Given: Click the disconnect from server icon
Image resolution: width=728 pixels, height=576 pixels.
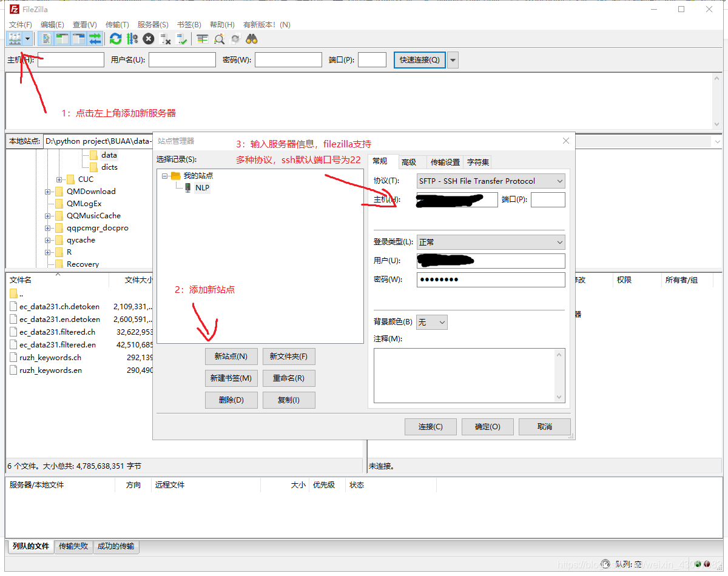Looking at the screenshot, I should tap(166, 39).
